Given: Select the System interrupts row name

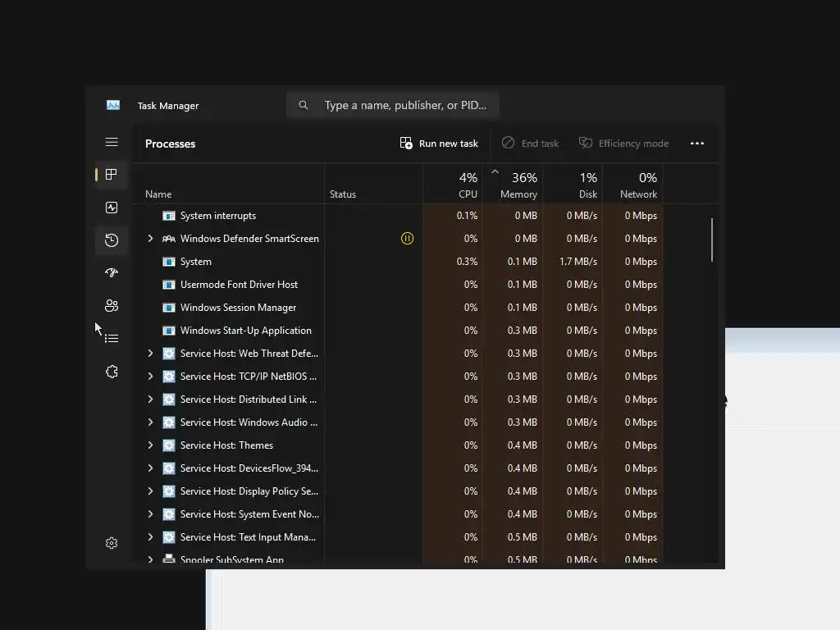Looking at the screenshot, I should (218, 216).
